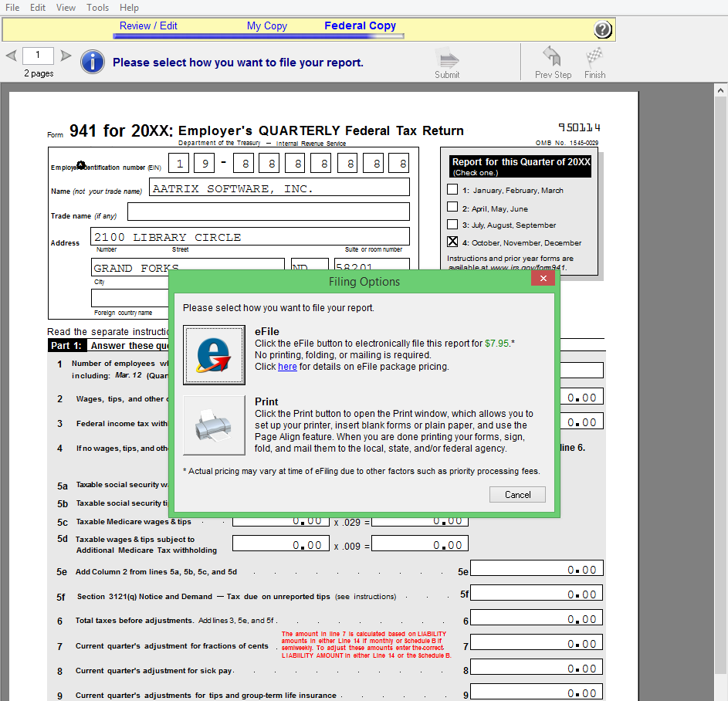Uncheck quarter 4: October, November, December
The width and height of the screenshot is (728, 701).
point(452,242)
